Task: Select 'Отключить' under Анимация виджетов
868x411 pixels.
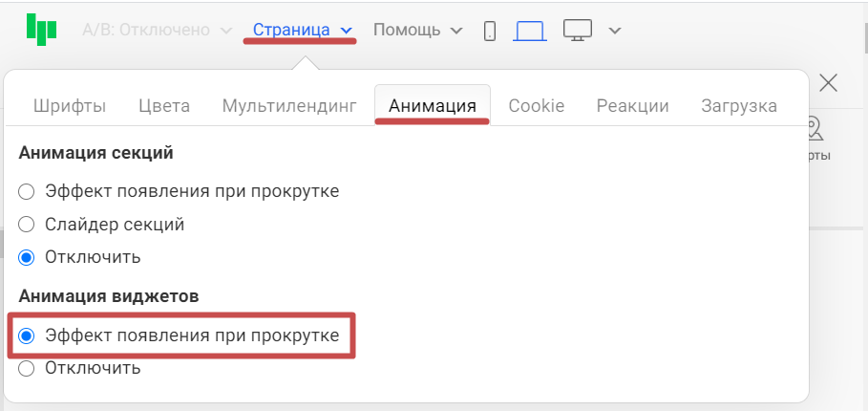Action: tap(27, 368)
